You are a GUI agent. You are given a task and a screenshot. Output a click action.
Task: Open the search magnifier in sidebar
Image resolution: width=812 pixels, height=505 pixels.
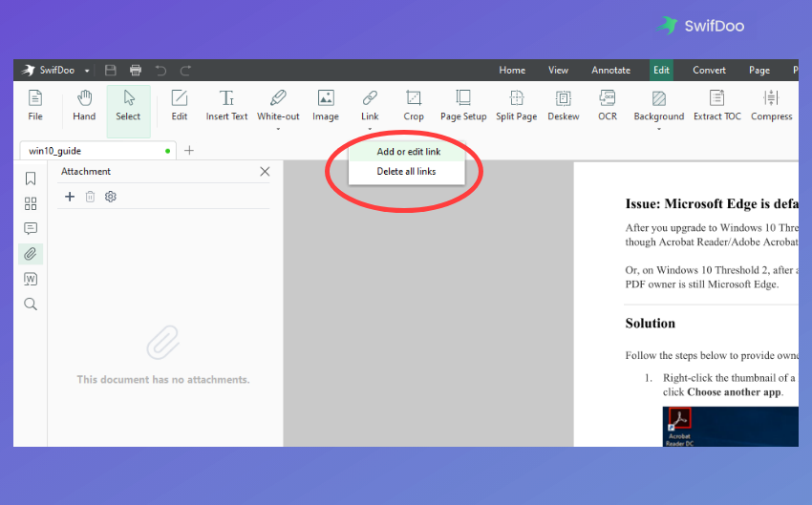pyautogui.click(x=31, y=304)
